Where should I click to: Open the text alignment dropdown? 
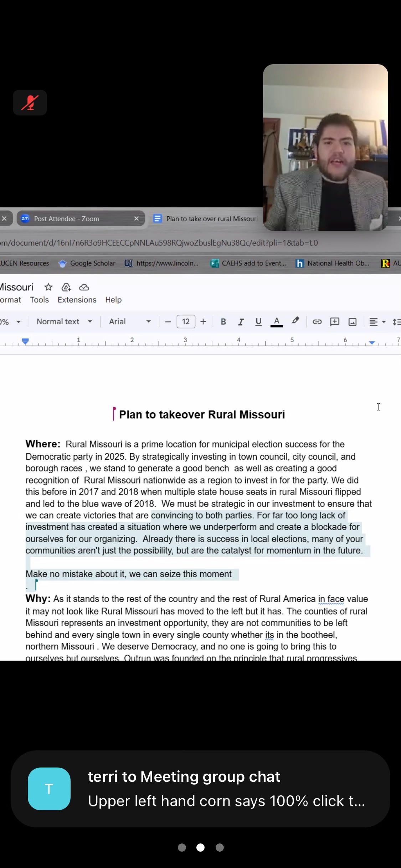click(x=377, y=322)
